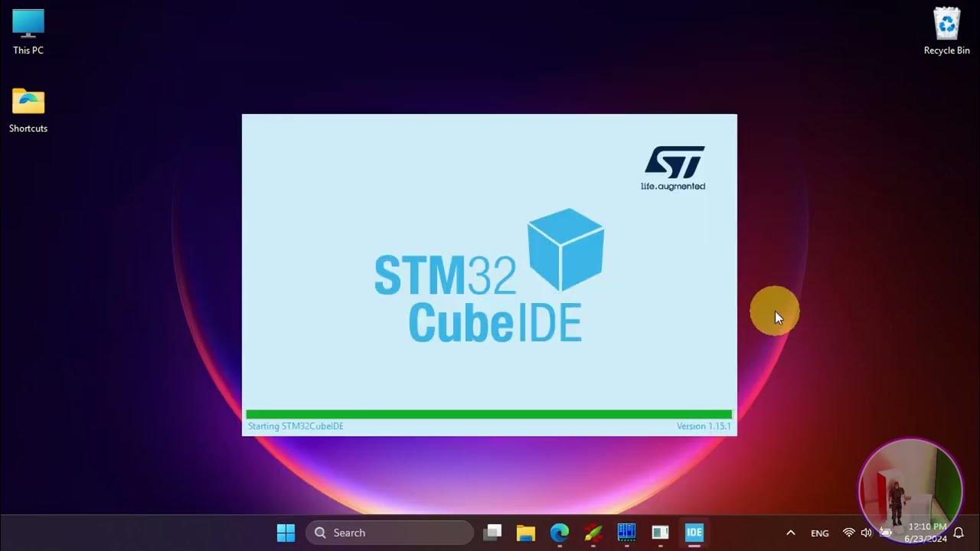Open the white window app in taskbar
Image resolution: width=980 pixels, height=551 pixels.
(x=660, y=533)
